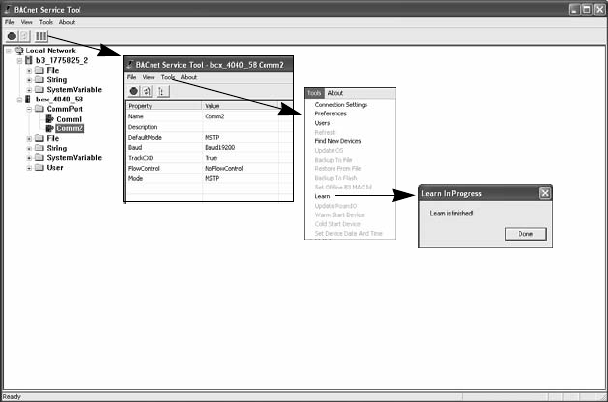Screen dimensions: 608x402
Task: Click Done in Learn InProgress dialog
Action: pos(525,234)
